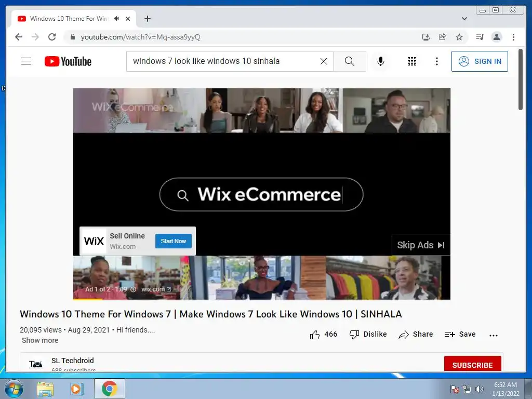Clear the search box text

pyautogui.click(x=324, y=61)
